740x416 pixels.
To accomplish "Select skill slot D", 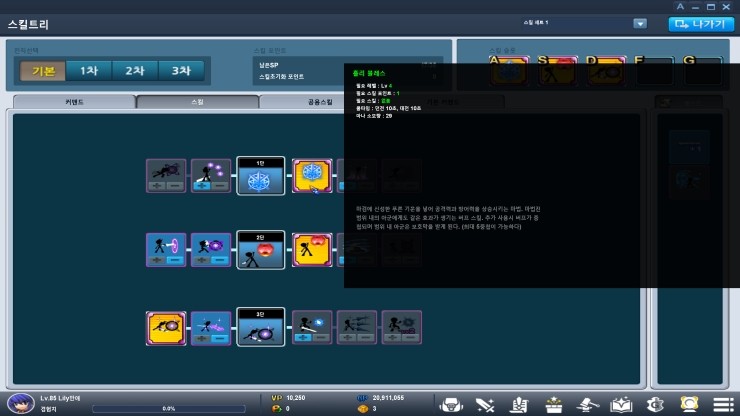I will click(x=605, y=71).
